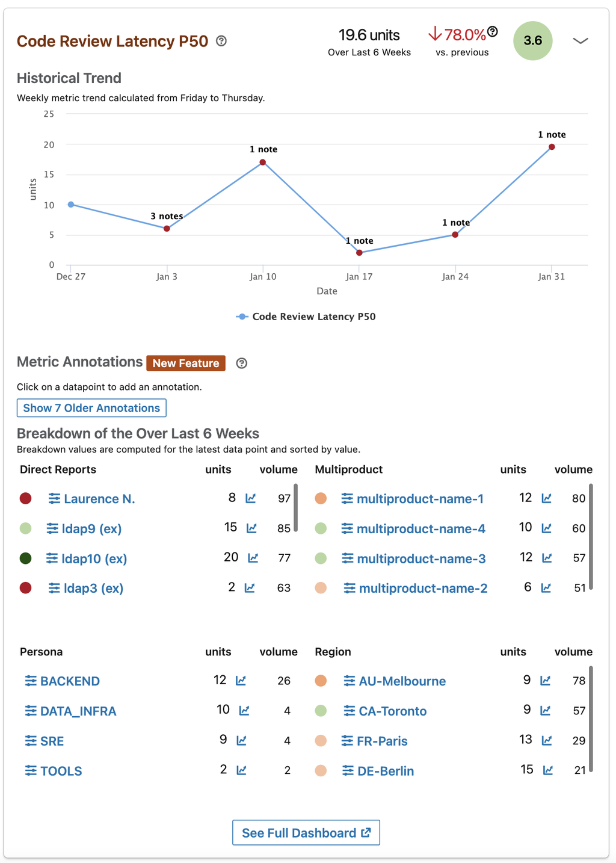616x863 pixels.
Task: Click filter icon beside AU-Melbourne
Action: coord(350,681)
